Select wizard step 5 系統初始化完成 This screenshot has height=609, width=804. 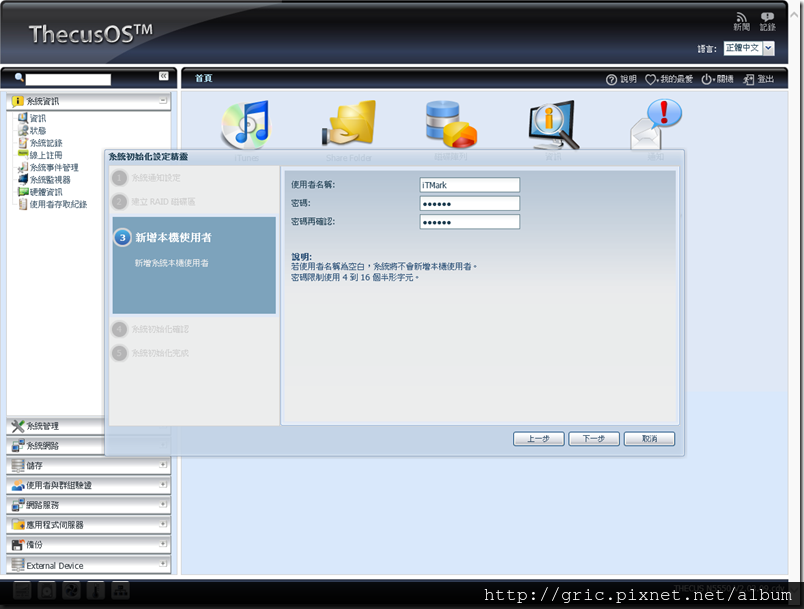tap(150, 353)
